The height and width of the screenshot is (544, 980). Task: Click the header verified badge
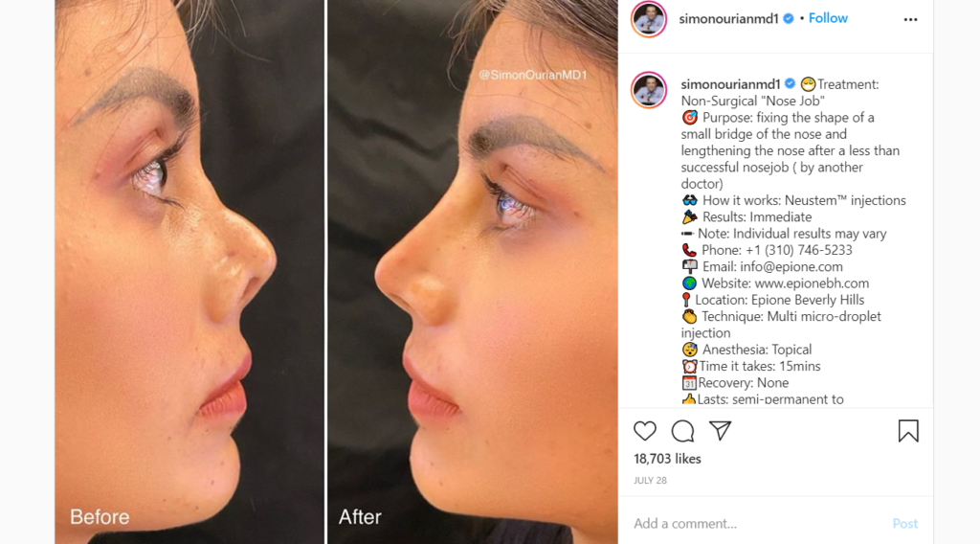point(789,19)
